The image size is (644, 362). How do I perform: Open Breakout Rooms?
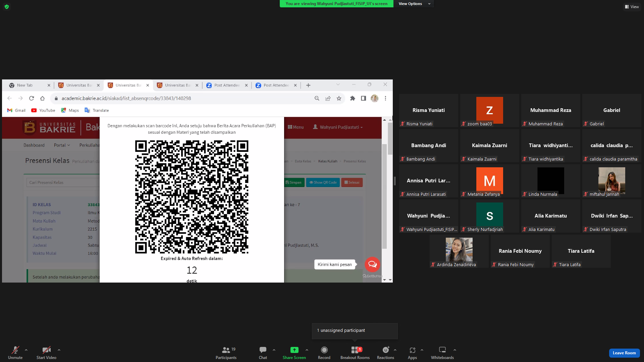355,353
